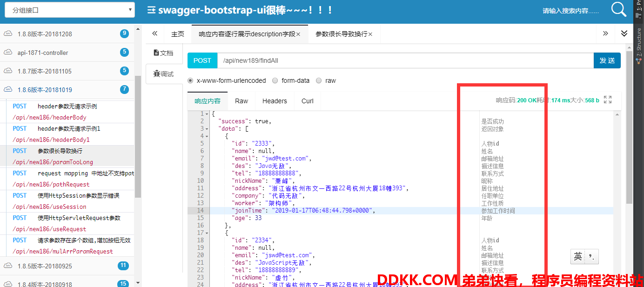Click the sidebar toggle icon beside swagger-bootstrap-ui title
Image resolution: width=644 pixels, height=287 pixels.
(151, 10)
